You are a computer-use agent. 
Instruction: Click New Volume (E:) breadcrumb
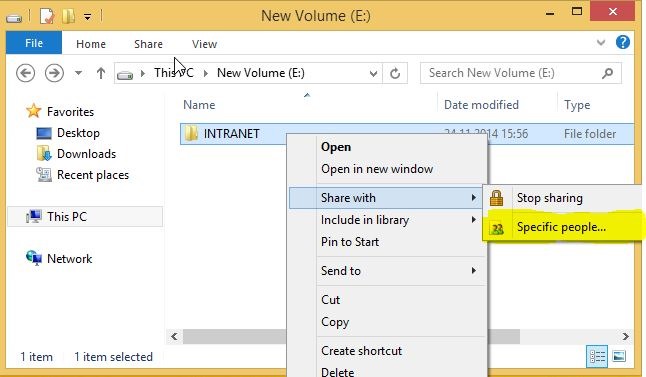261,73
